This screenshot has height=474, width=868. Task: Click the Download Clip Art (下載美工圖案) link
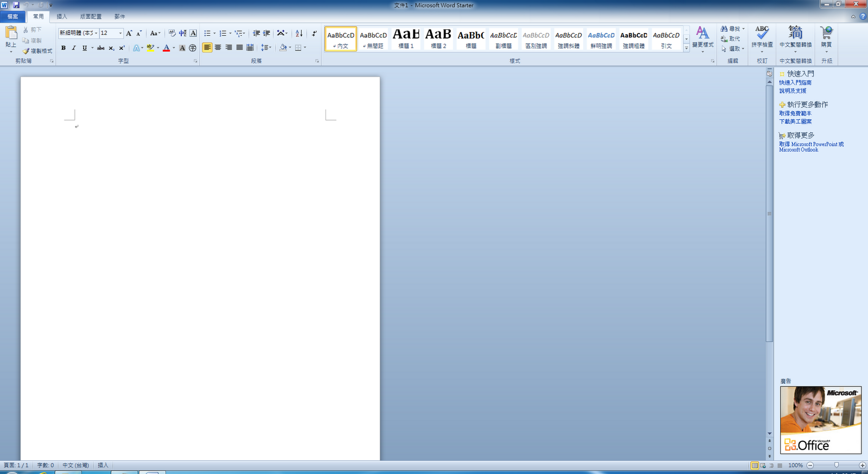pyautogui.click(x=795, y=122)
